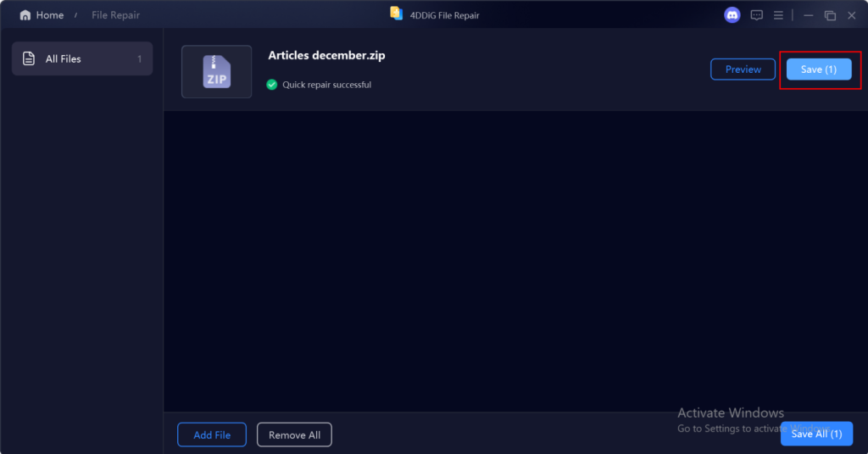Click the green repair success checkmark

[x=272, y=85]
